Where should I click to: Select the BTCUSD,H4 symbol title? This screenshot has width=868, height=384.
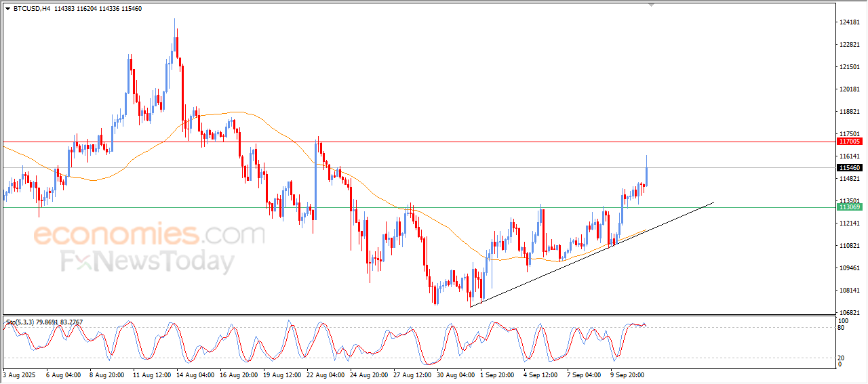[32, 9]
